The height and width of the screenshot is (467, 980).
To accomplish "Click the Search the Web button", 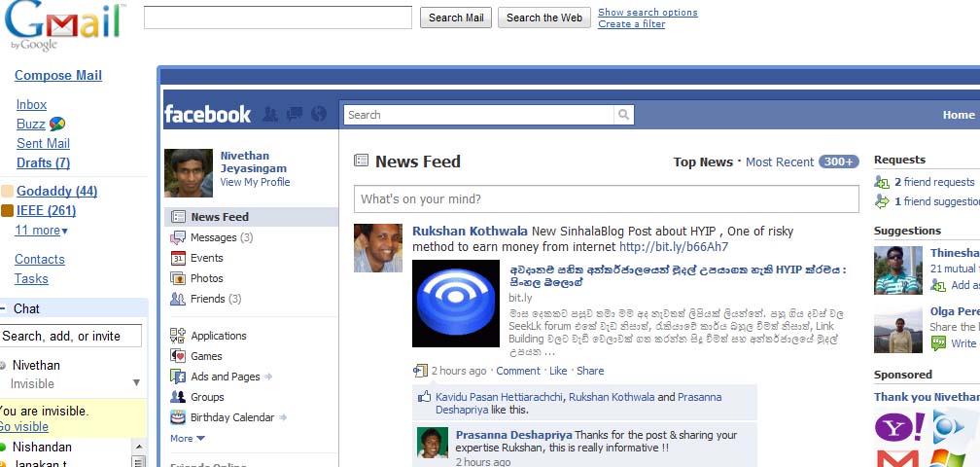I will coord(544,18).
